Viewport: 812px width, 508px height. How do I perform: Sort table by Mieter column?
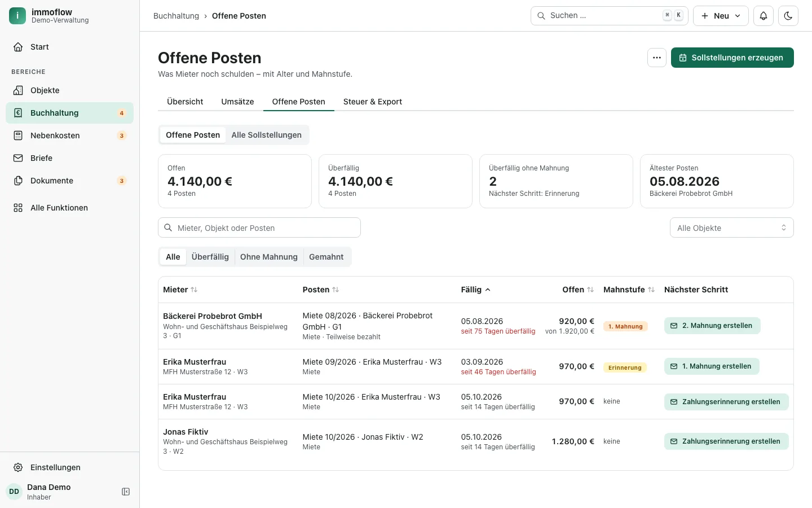pos(180,290)
